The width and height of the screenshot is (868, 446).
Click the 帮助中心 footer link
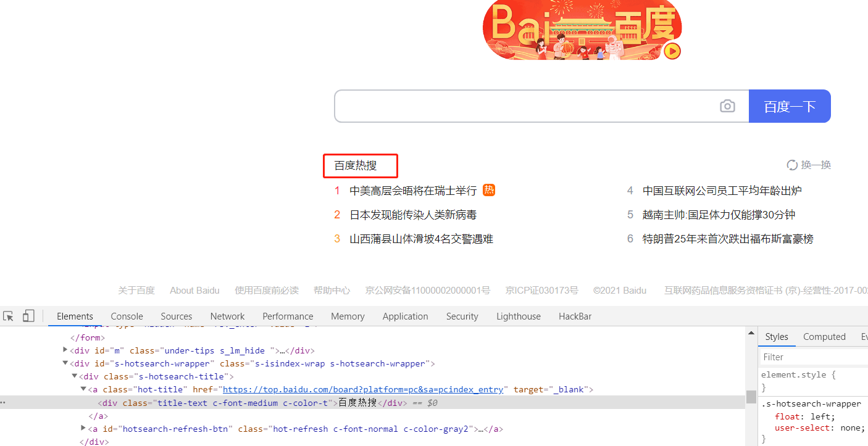pos(332,290)
